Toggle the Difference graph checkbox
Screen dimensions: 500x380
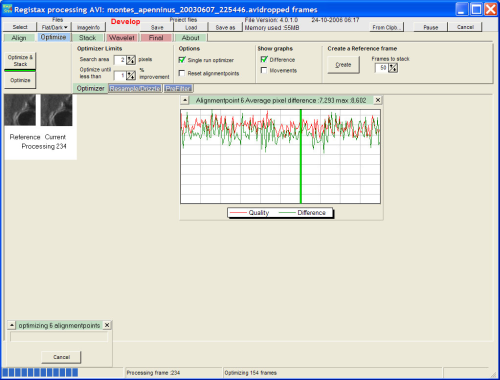pyautogui.click(x=264, y=59)
